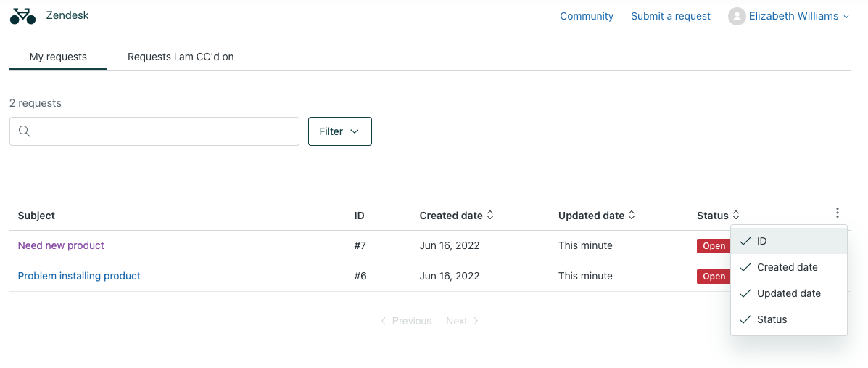Sort by Status arrows icon
This screenshot has width=868, height=368.
(736, 216)
